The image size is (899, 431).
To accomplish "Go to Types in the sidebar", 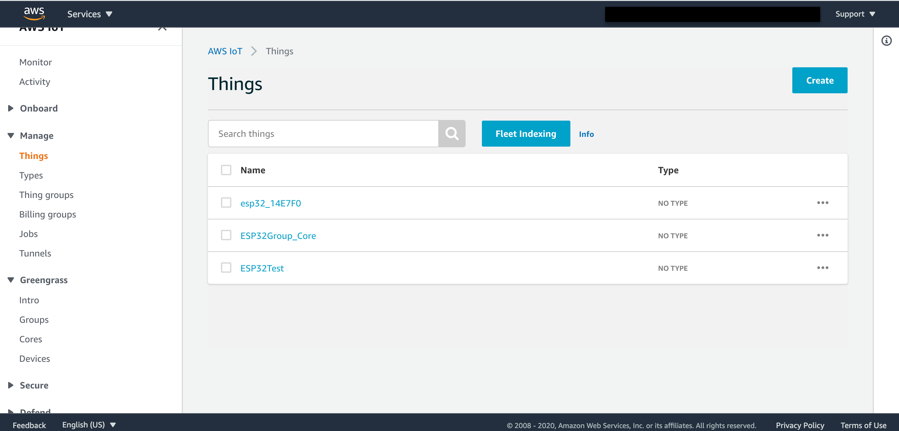I will (31, 175).
